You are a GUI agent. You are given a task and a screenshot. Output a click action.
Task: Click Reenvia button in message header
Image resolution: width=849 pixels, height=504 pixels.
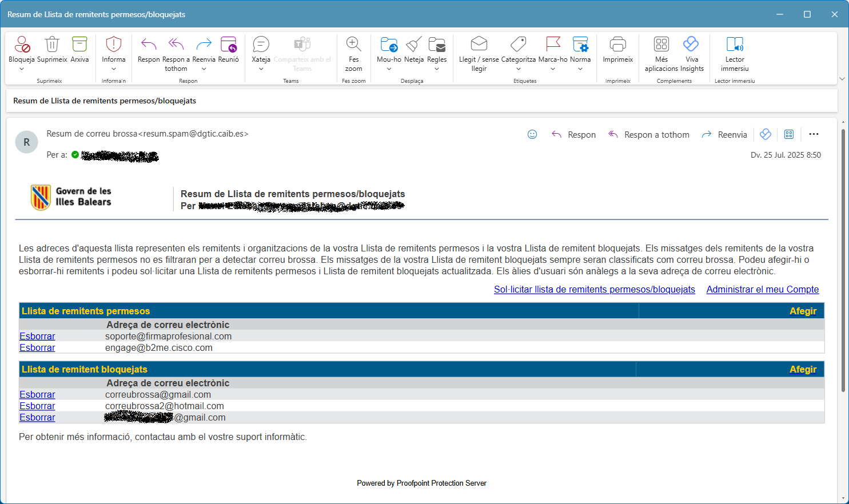tap(724, 134)
